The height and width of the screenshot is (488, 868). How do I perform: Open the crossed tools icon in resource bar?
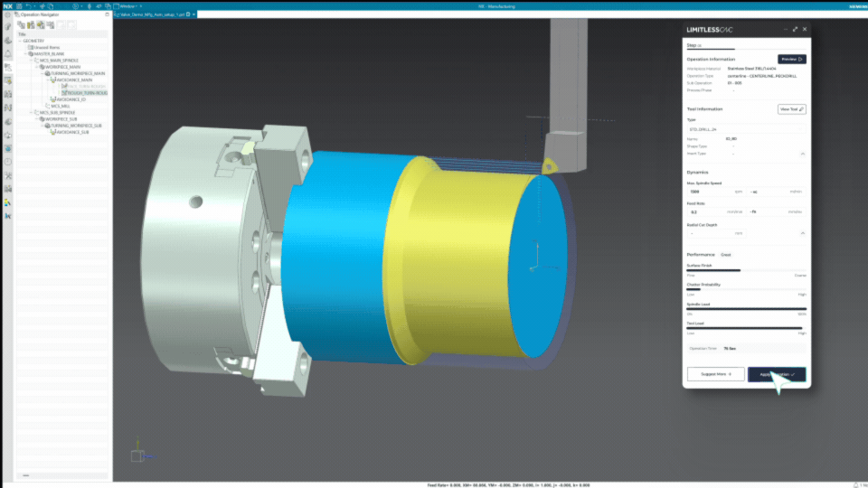[8, 175]
